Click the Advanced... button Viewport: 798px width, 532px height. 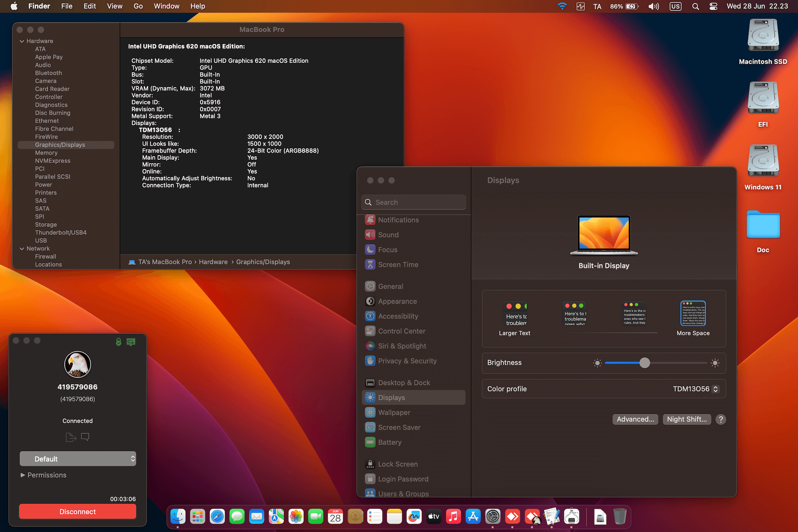pyautogui.click(x=635, y=419)
